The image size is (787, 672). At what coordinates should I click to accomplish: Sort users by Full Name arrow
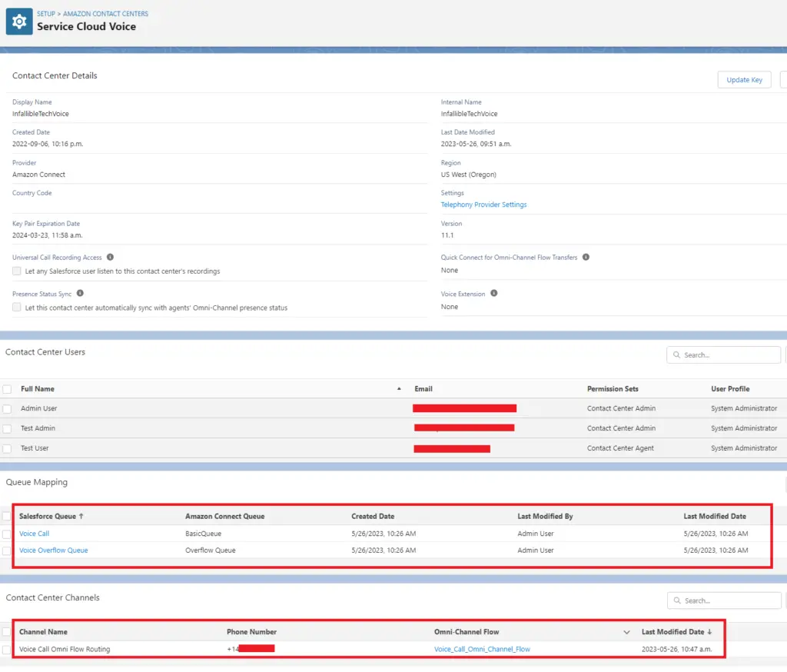tap(399, 389)
